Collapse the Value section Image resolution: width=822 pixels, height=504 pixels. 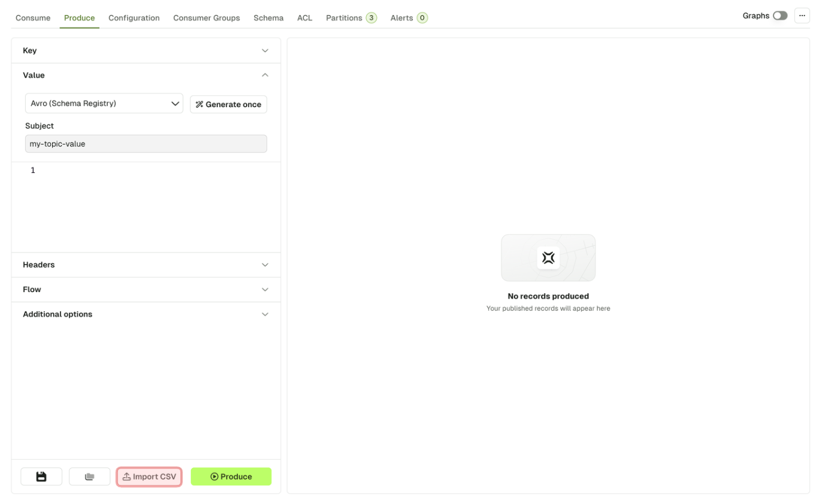click(x=146, y=75)
